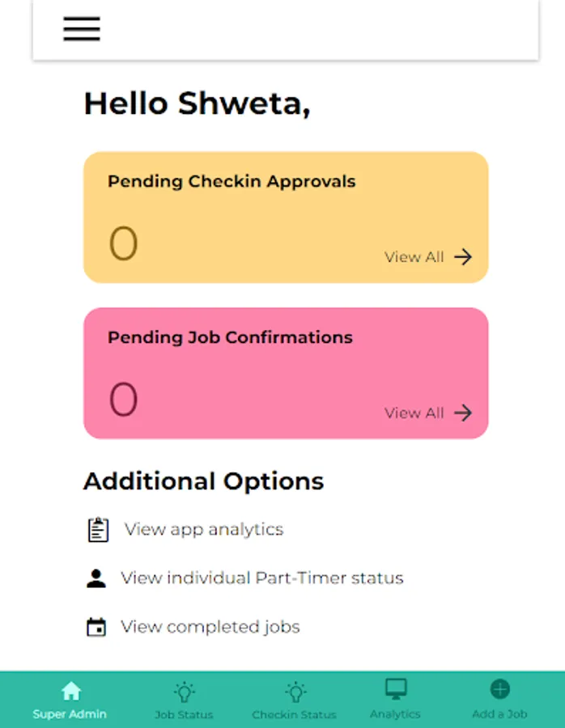Click the person icon for Part-Timer status

tap(96, 578)
